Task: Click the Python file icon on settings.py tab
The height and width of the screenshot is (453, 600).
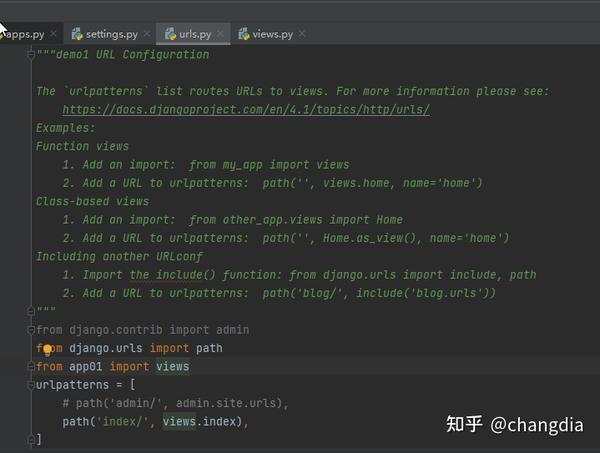Action: [77, 34]
